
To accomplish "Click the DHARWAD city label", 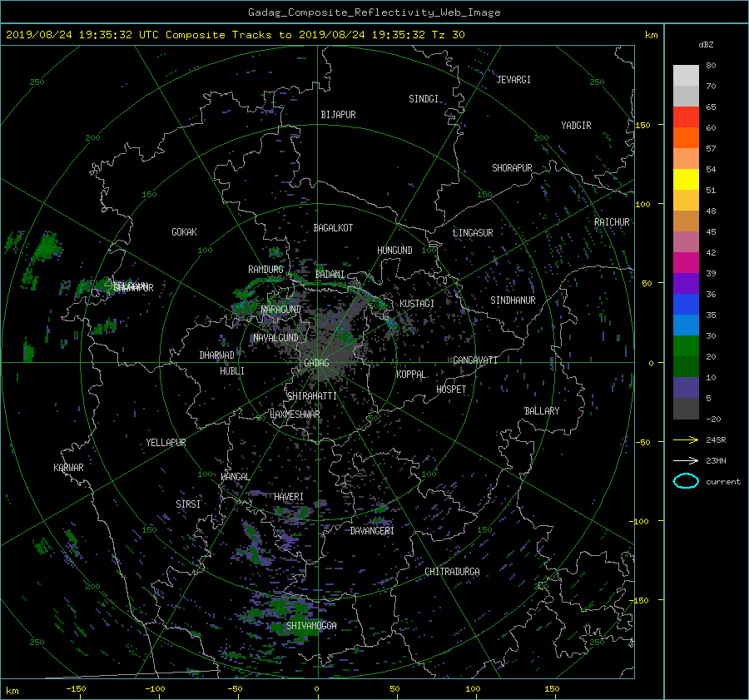I will pyautogui.click(x=216, y=355).
